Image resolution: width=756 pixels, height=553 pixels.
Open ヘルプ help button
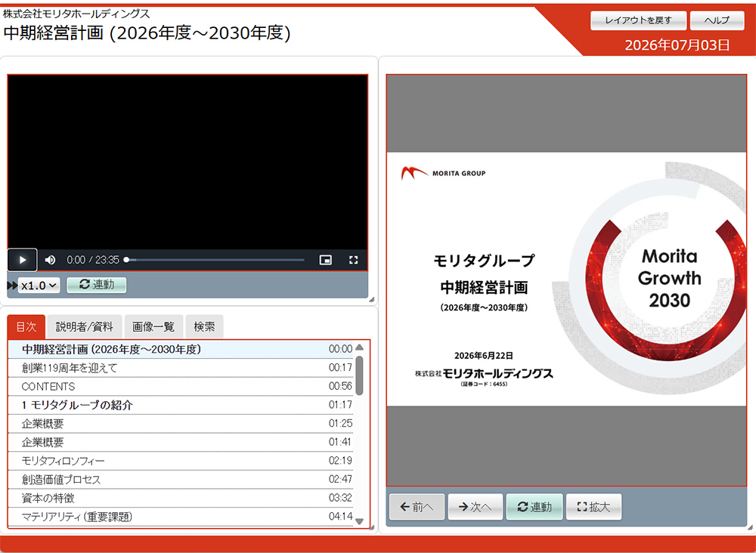pos(717,20)
